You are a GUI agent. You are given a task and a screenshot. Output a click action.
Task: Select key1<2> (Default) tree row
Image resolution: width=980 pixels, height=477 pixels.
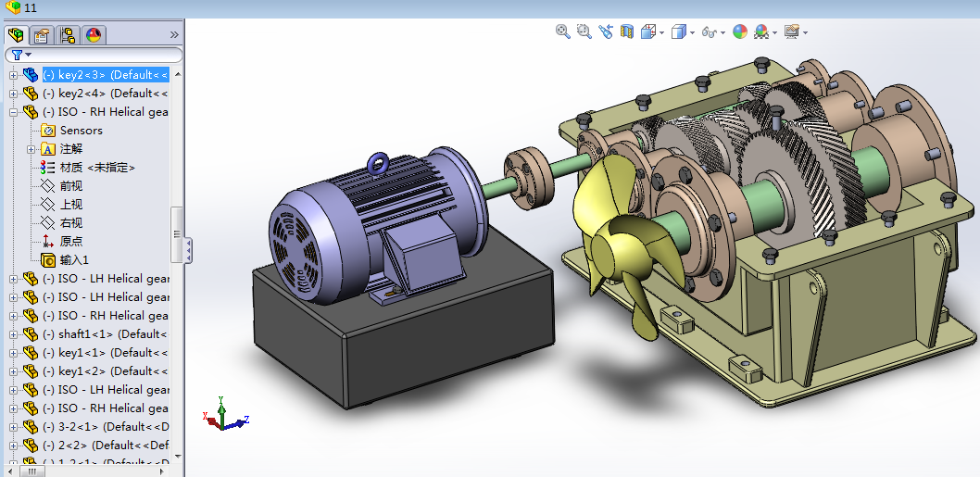105,370
